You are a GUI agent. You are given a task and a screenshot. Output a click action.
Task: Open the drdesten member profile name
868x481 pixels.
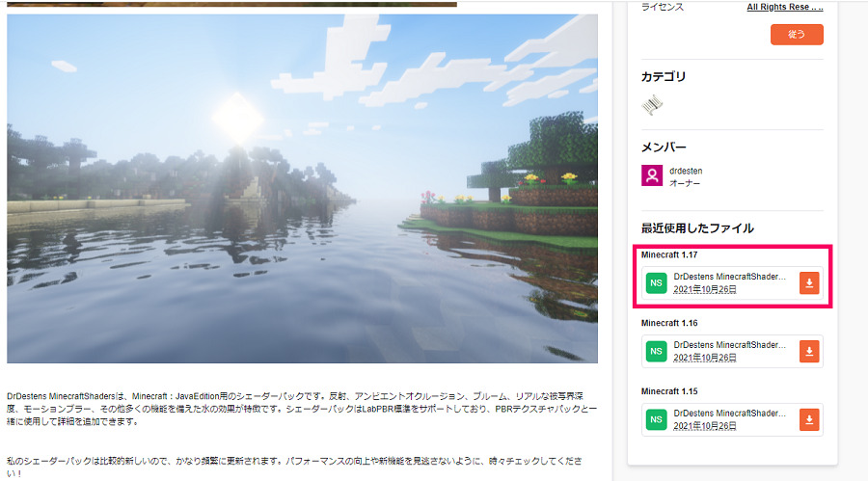(x=686, y=171)
